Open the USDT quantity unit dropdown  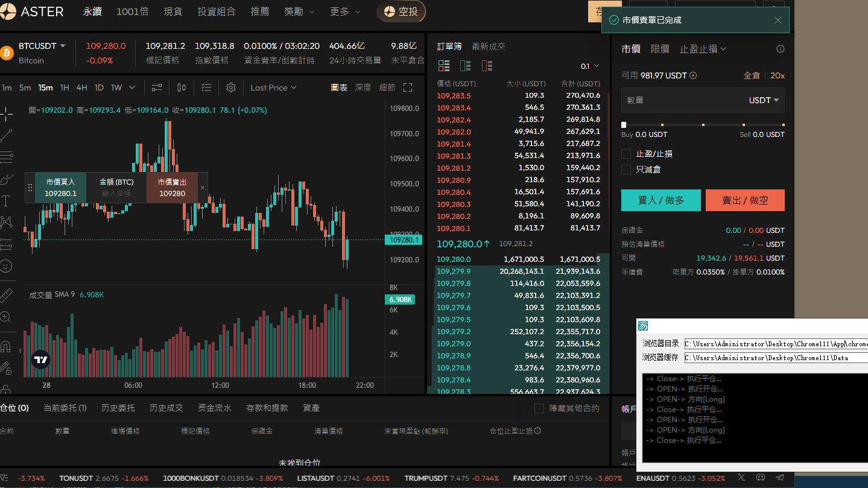(x=764, y=100)
